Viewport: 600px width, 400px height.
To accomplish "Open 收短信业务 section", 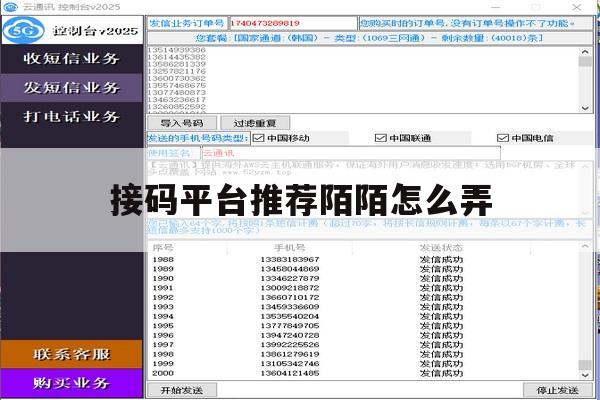I will [72, 59].
